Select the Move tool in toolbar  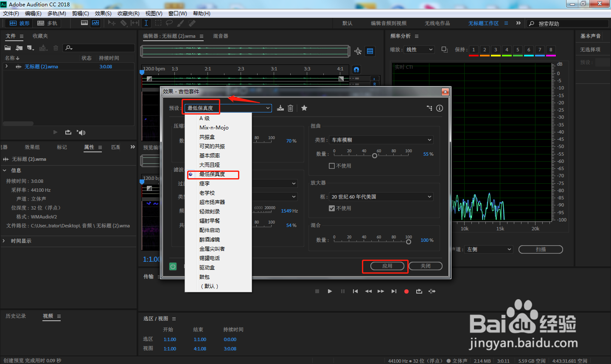[112, 23]
